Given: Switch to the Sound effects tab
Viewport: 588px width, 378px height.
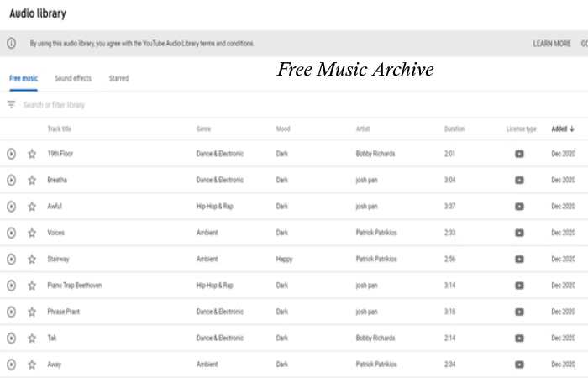Looking at the screenshot, I should click(73, 78).
